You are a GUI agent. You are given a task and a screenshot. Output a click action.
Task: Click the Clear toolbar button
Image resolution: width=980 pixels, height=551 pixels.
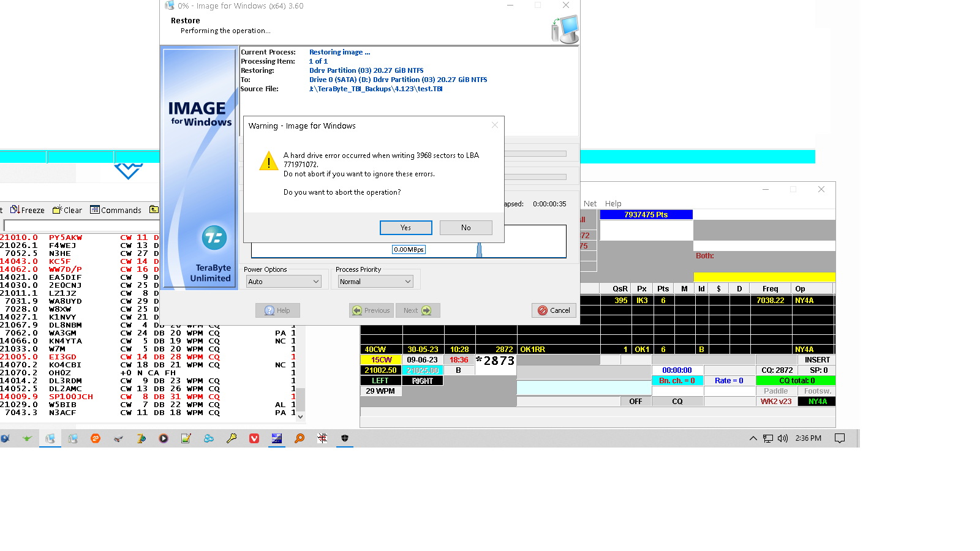coord(67,210)
